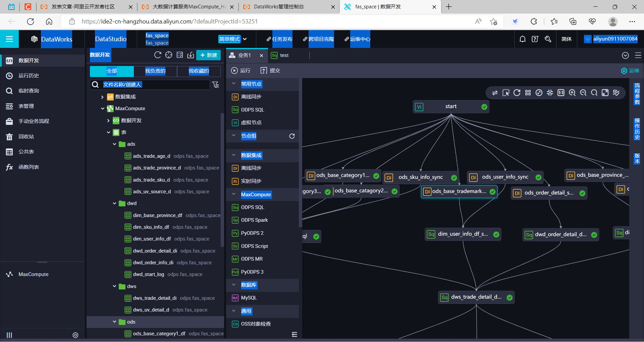Click the batch-operation checklist icon in tree toolbar
This screenshot has height=342, width=644.
click(180, 55)
